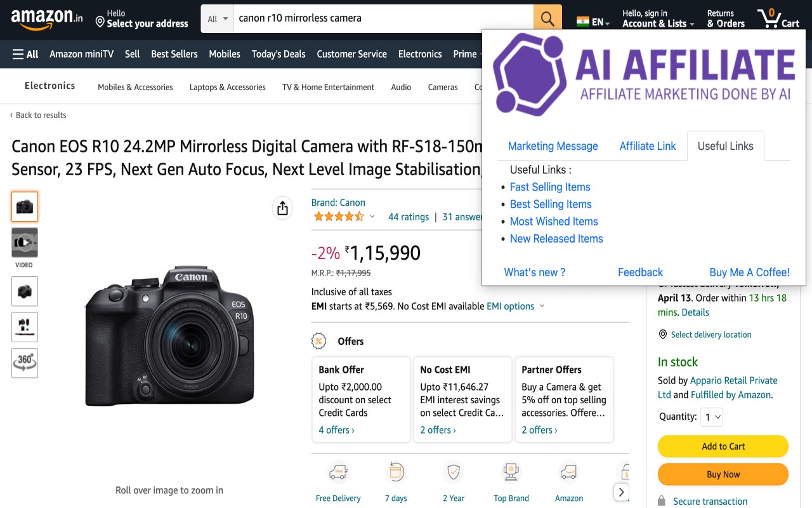Open the 360° product view icon
Screen dimensions: 812x508
pos(24,363)
